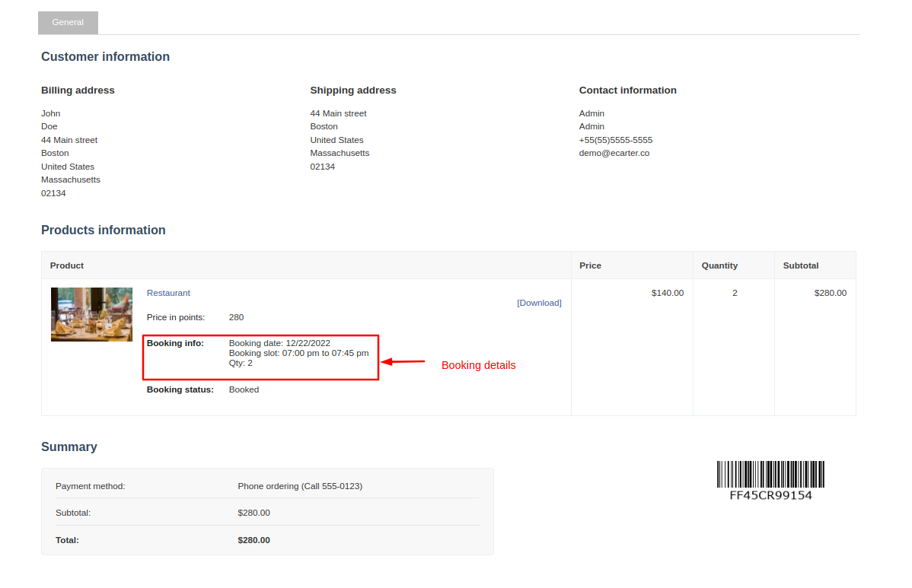Click the [Download] link

pyautogui.click(x=539, y=303)
